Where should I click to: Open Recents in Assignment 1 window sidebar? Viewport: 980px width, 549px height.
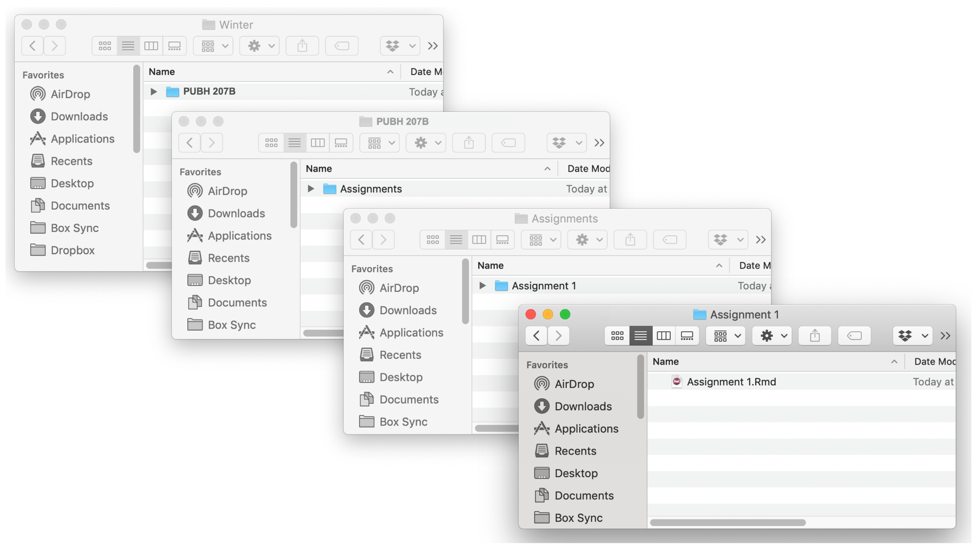pyautogui.click(x=565, y=451)
